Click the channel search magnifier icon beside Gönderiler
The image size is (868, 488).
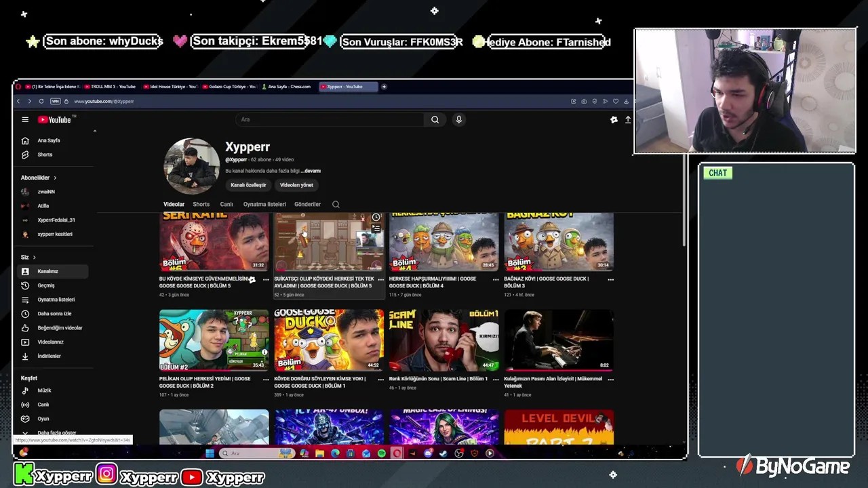(x=336, y=204)
